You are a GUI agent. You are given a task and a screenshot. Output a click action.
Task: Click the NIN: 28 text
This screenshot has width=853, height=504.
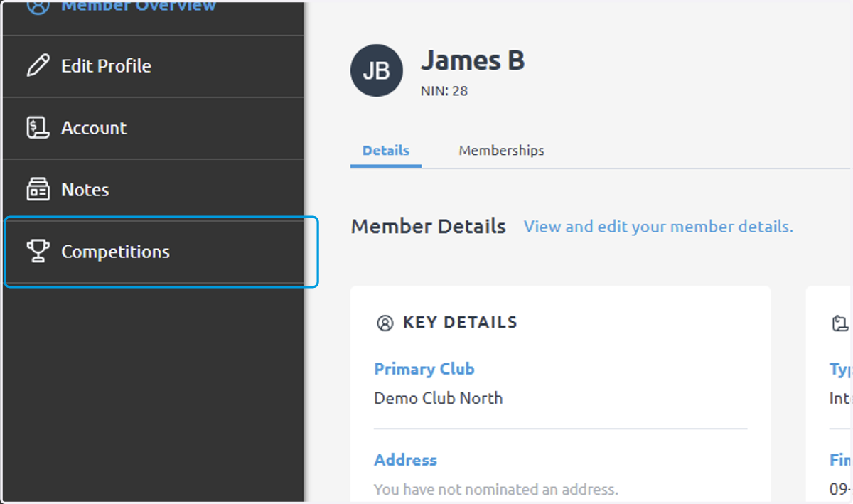(444, 91)
